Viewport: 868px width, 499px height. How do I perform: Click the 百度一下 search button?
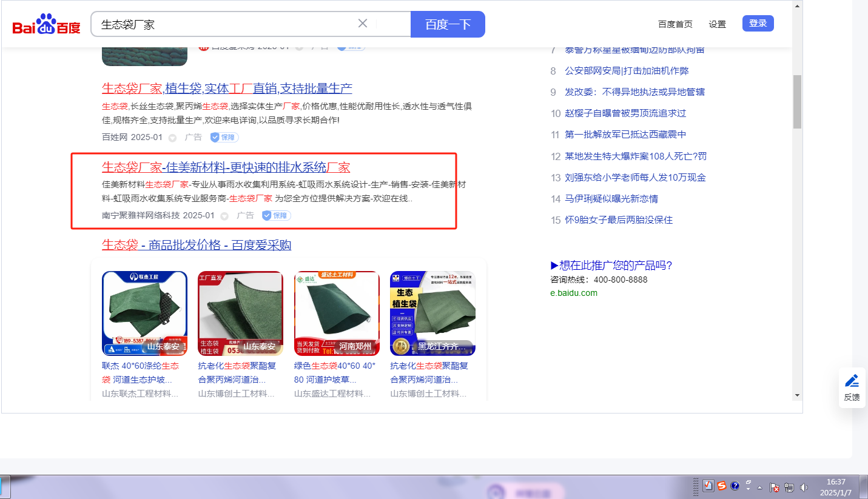pos(448,24)
